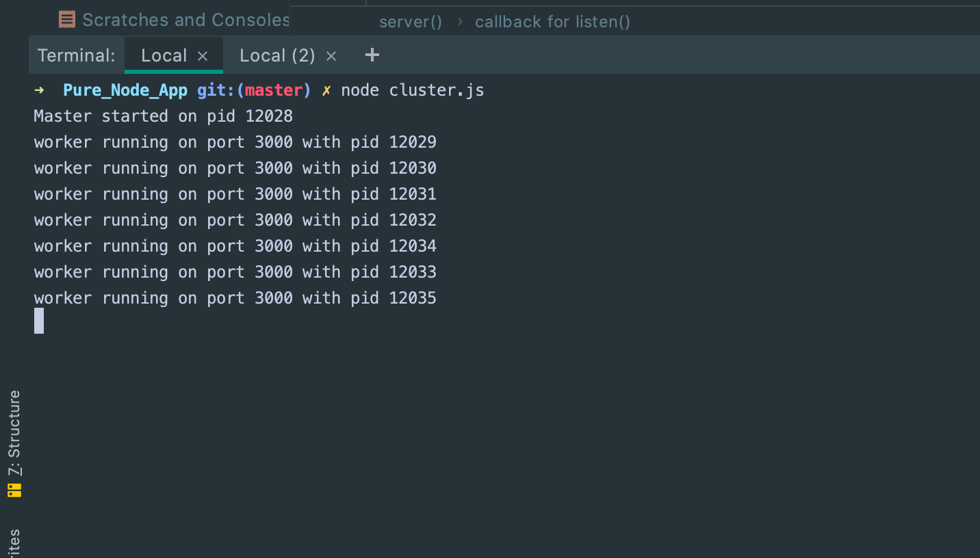Image resolution: width=980 pixels, height=558 pixels.
Task: Add a new terminal session with plus
Action: tap(372, 55)
